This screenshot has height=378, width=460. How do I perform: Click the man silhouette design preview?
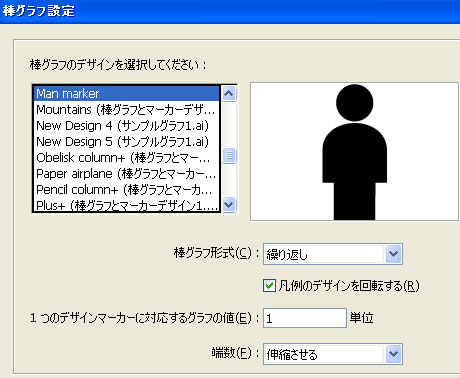pyautogui.click(x=355, y=152)
